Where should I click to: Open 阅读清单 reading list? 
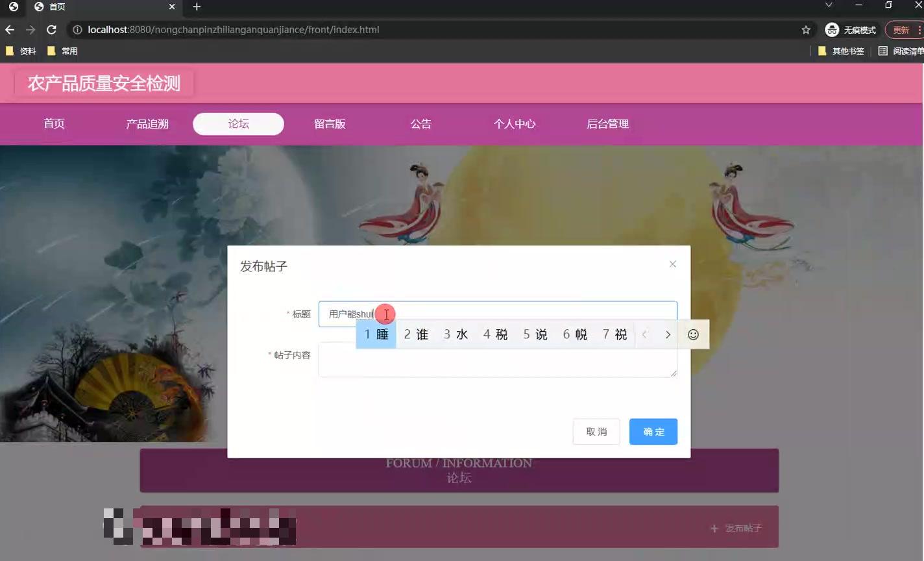pyautogui.click(x=901, y=51)
